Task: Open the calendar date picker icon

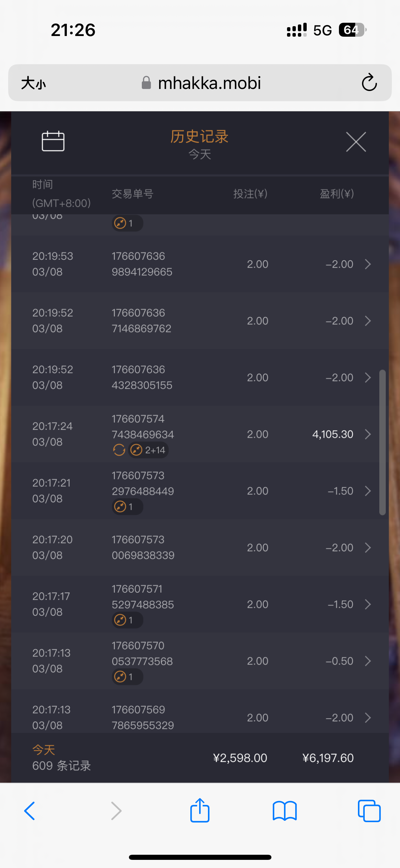Action: tap(53, 141)
